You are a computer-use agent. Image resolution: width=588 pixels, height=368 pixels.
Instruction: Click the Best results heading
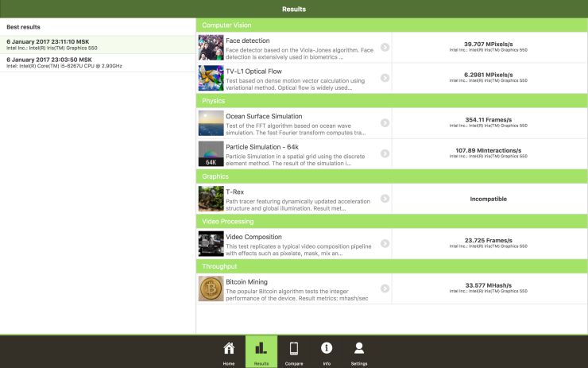tap(23, 27)
